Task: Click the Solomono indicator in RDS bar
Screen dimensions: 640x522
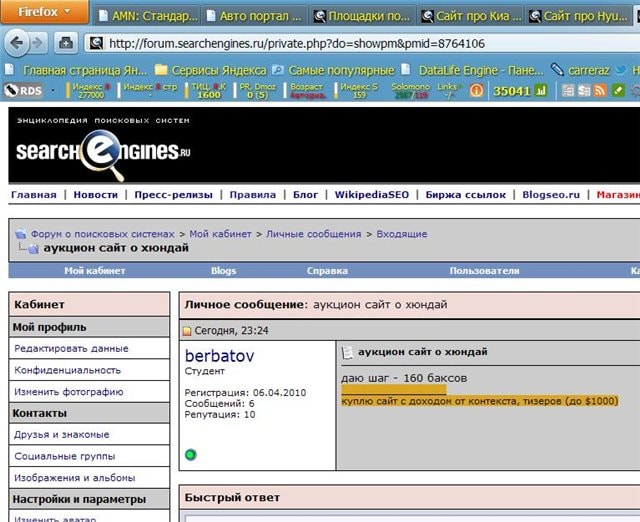Action: [x=411, y=91]
